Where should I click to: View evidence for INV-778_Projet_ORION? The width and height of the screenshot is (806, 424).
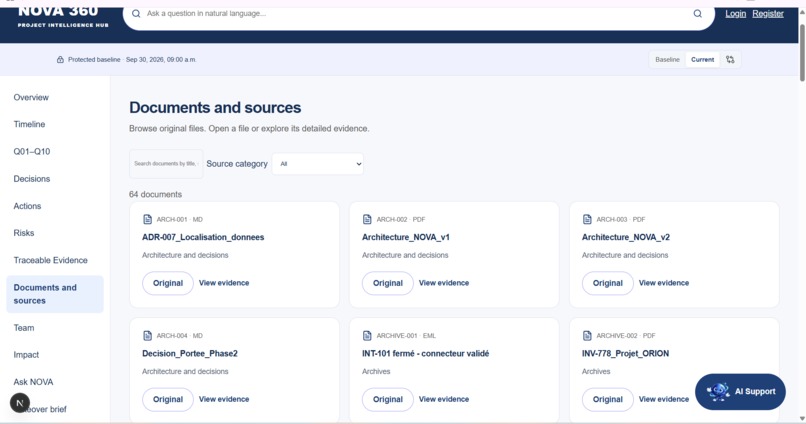tap(664, 399)
